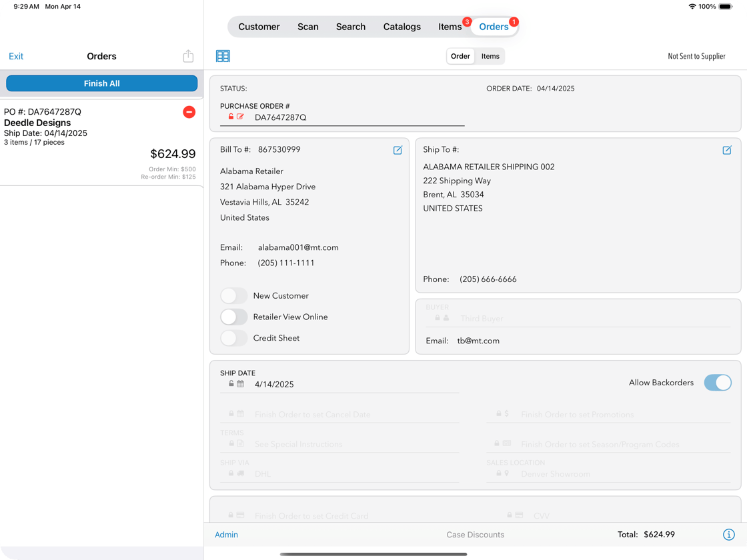Click Finish Order to set Season/Program Codes
747x560 pixels.
pyautogui.click(x=608, y=444)
